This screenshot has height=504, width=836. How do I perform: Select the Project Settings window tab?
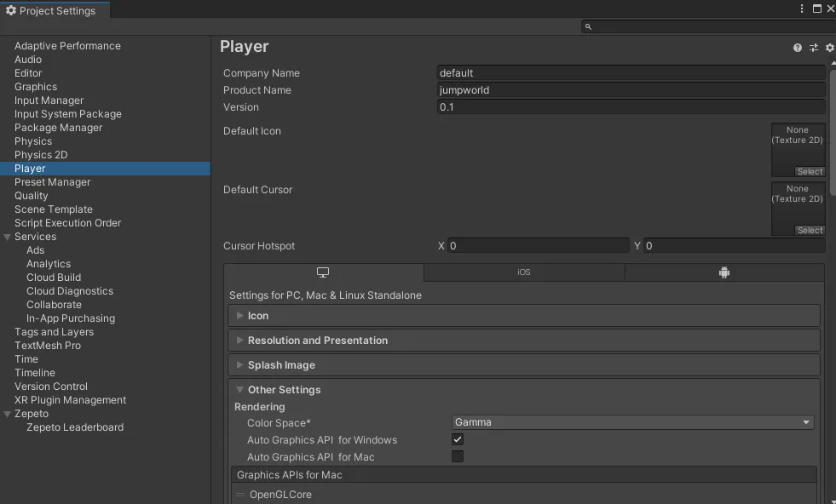55,11
